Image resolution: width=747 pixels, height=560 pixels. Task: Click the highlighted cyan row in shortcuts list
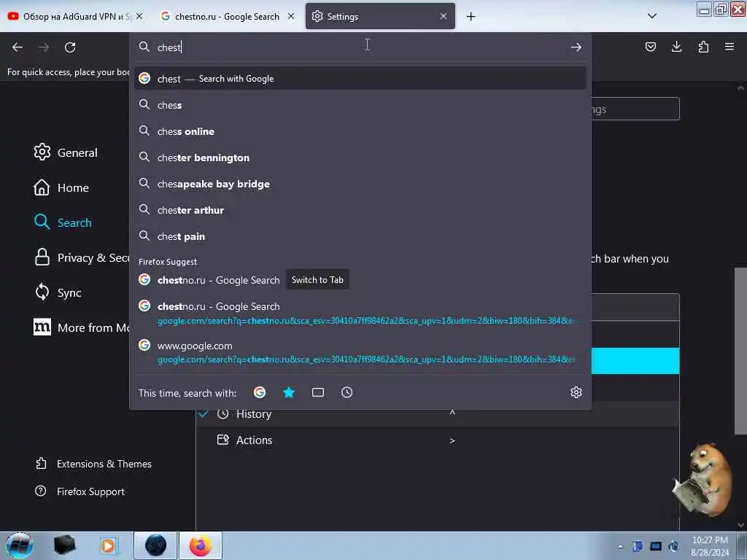tap(635, 360)
